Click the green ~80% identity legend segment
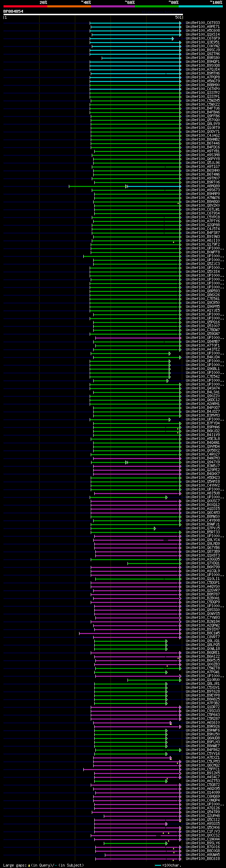This screenshot has width=226, height=868. coord(157,6)
